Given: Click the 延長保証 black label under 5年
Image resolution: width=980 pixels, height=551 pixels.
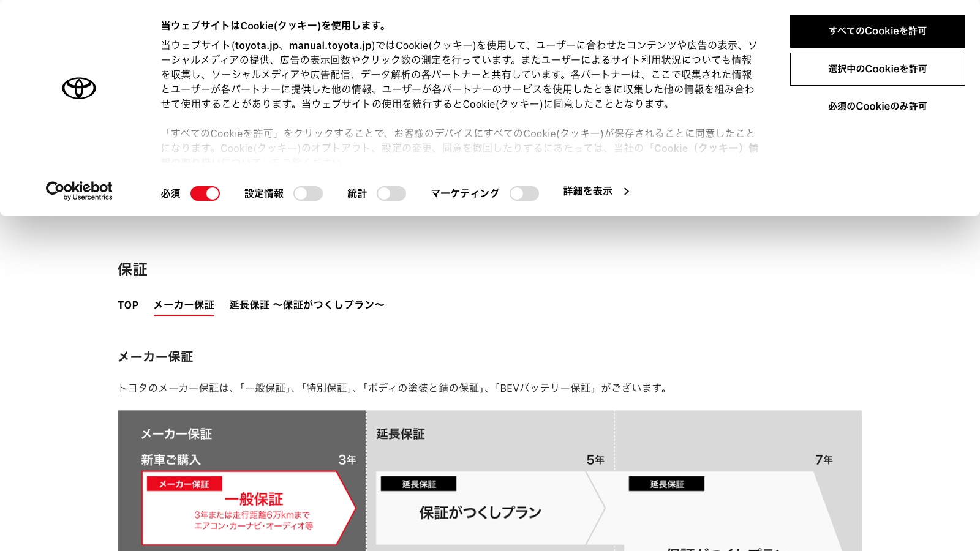Looking at the screenshot, I should [x=418, y=484].
